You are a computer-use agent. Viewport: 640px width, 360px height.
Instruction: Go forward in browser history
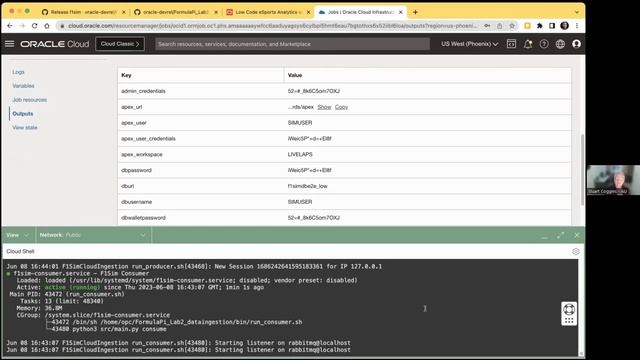click(22, 26)
